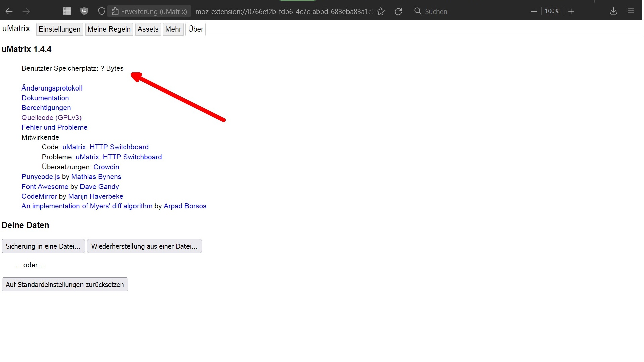This screenshot has height=362, width=644.
Task: Open the tracking protection shield icon
Action: [101, 11]
